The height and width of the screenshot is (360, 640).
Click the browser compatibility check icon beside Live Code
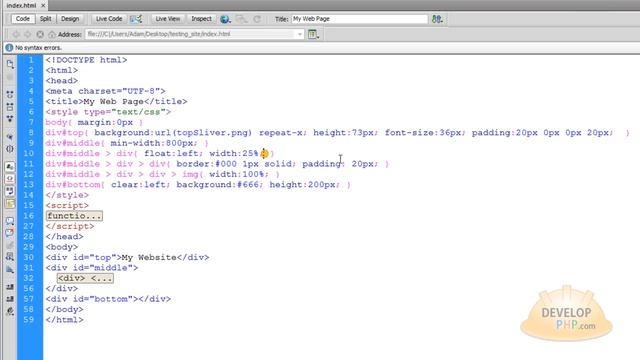coord(136,19)
